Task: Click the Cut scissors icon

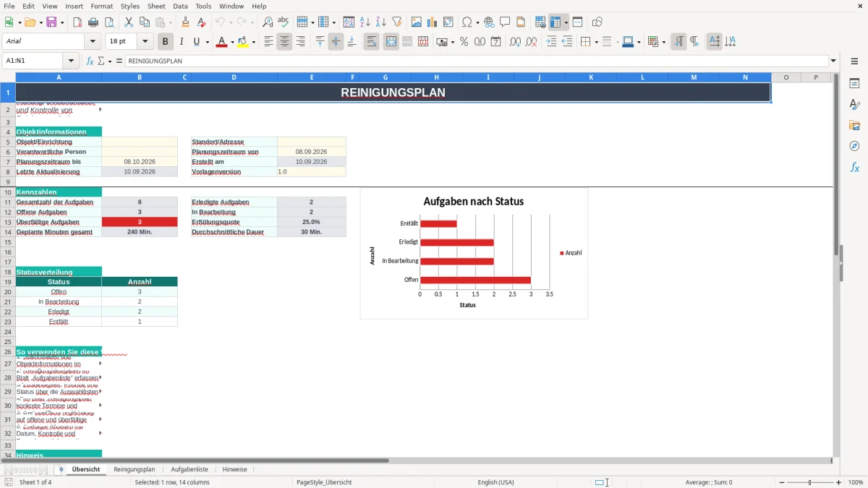Action: coord(128,22)
